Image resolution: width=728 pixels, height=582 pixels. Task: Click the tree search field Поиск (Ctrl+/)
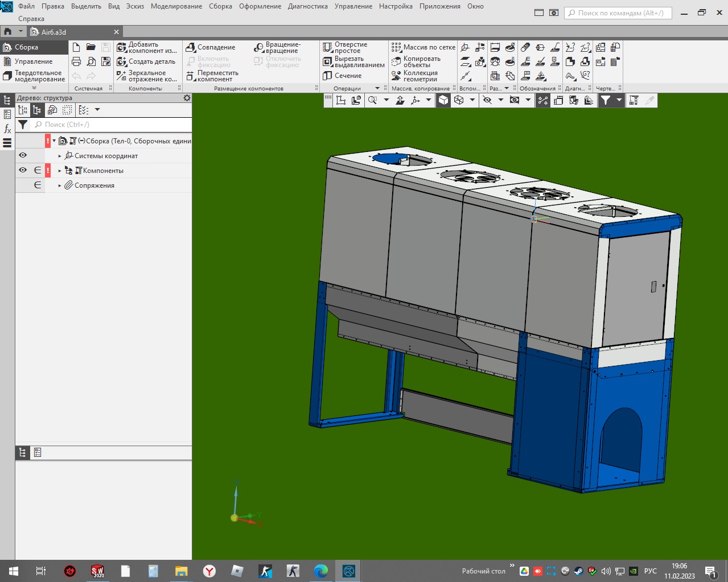pos(111,125)
